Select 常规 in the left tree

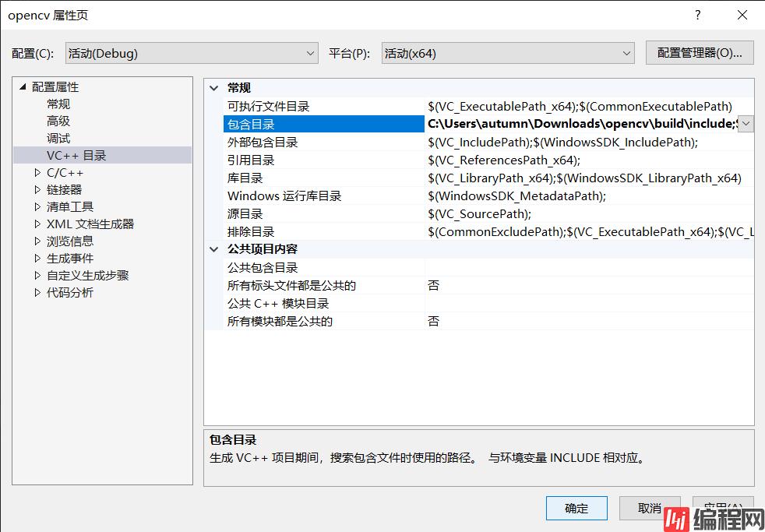coord(58,104)
